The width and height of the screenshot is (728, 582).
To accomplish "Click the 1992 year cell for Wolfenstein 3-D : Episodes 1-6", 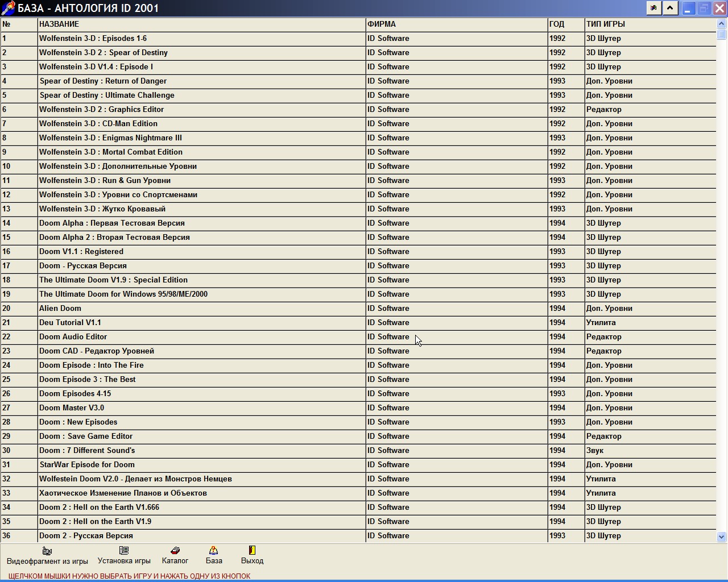I will [x=566, y=38].
